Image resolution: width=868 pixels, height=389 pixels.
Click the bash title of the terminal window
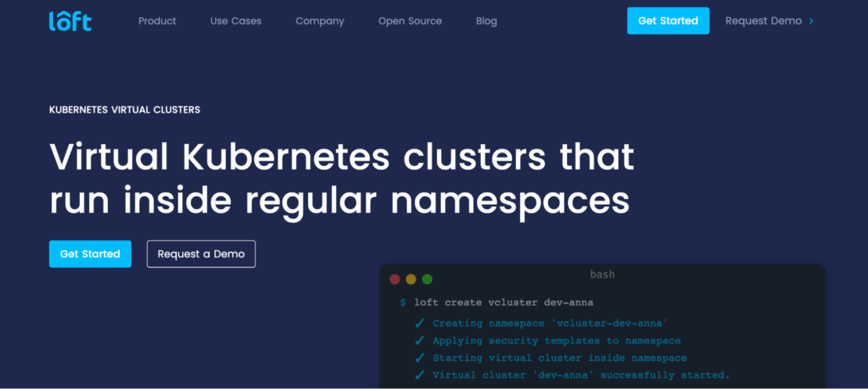602,274
